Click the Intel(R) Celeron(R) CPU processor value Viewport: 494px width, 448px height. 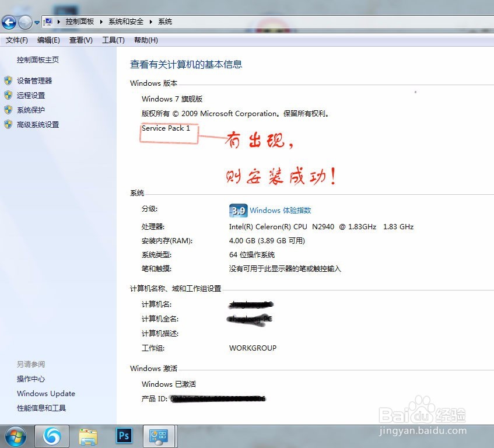[x=321, y=227]
